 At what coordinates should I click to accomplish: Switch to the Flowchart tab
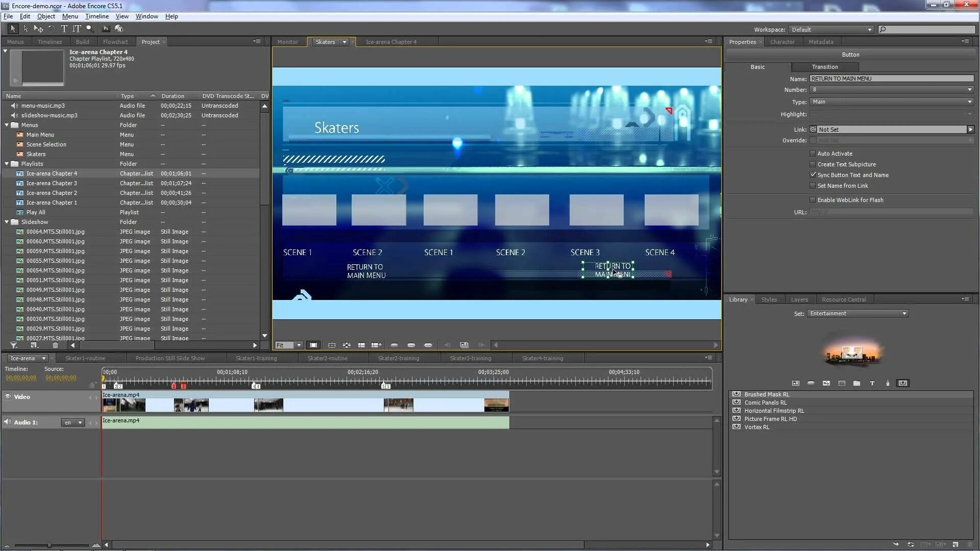(115, 42)
